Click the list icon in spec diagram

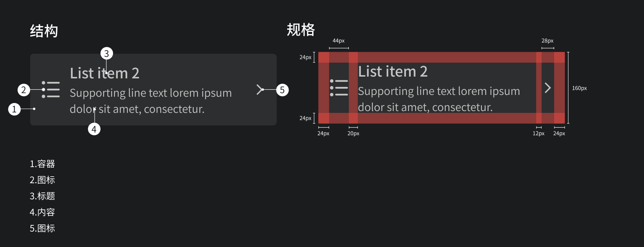(x=339, y=88)
